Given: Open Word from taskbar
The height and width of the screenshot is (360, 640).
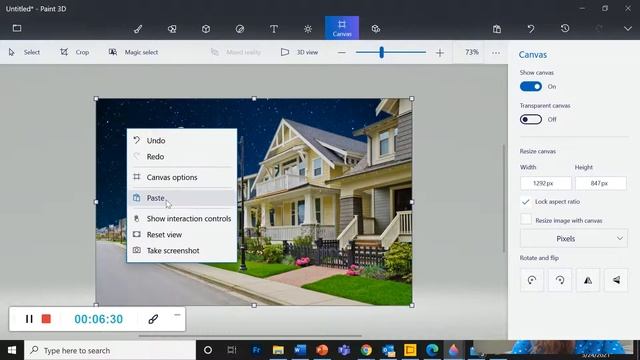Looking at the screenshot, I should pos(300,350).
